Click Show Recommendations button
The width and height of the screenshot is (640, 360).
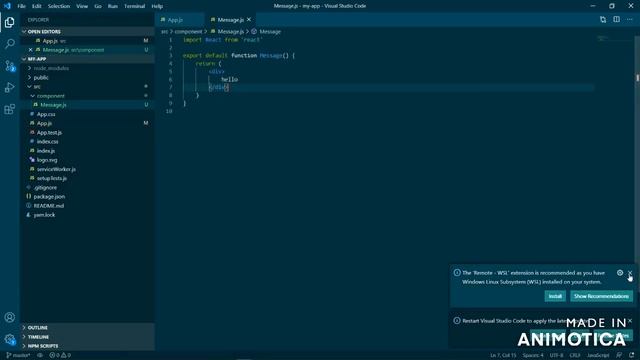click(x=601, y=296)
